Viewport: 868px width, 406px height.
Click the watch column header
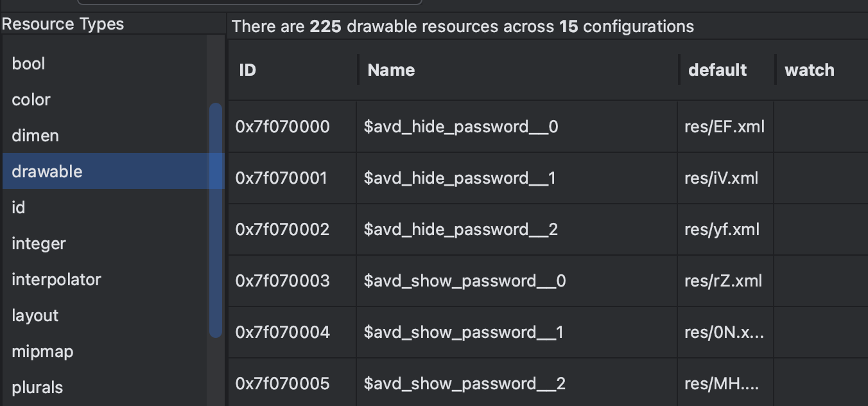[x=809, y=70]
